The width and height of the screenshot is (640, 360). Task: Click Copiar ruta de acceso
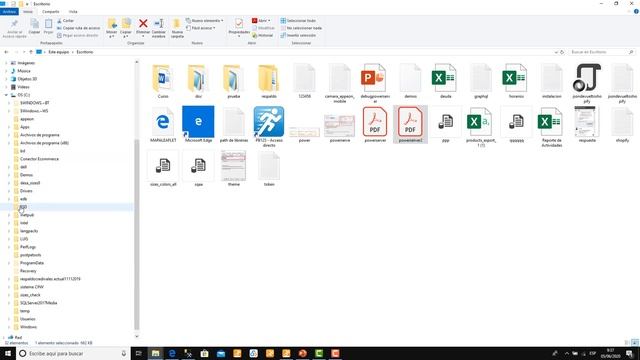pyautogui.click(x=78, y=28)
